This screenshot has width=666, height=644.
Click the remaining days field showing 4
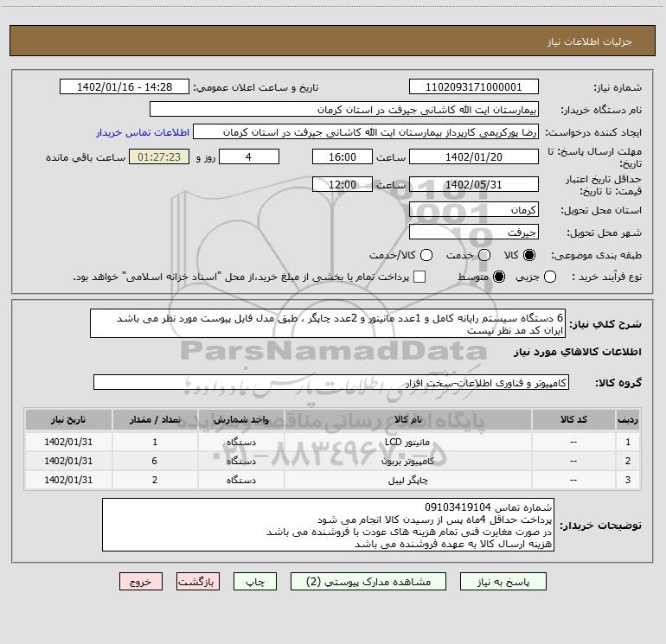(x=249, y=156)
